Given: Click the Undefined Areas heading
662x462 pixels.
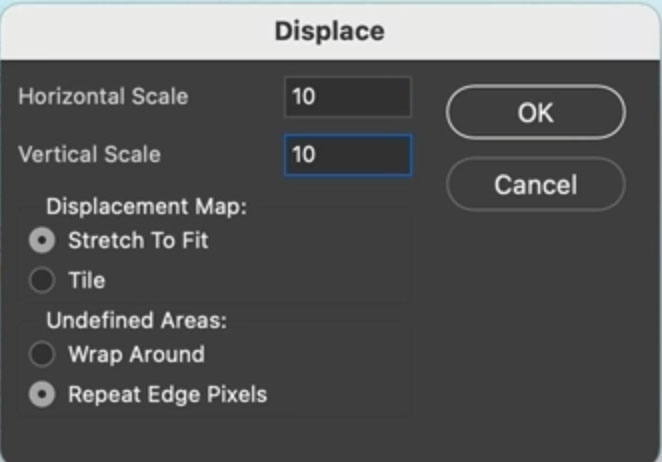Looking at the screenshot, I should tap(136, 322).
